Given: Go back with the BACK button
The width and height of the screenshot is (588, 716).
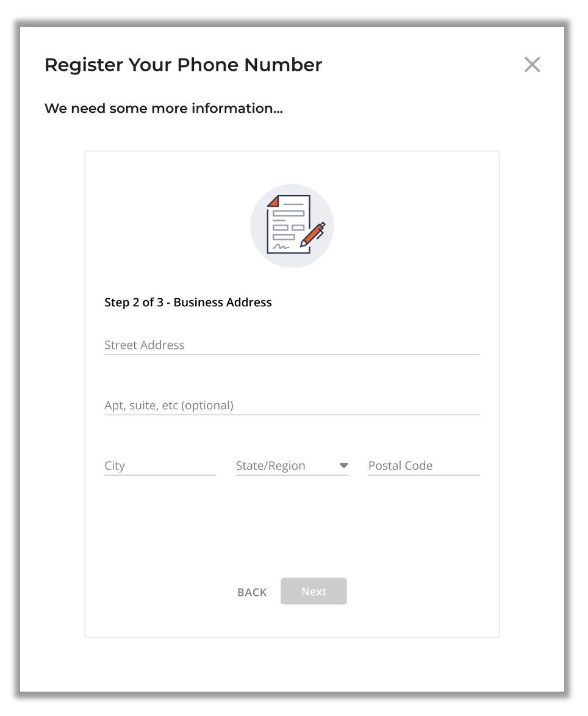Looking at the screenshot, I should [252, 592].
